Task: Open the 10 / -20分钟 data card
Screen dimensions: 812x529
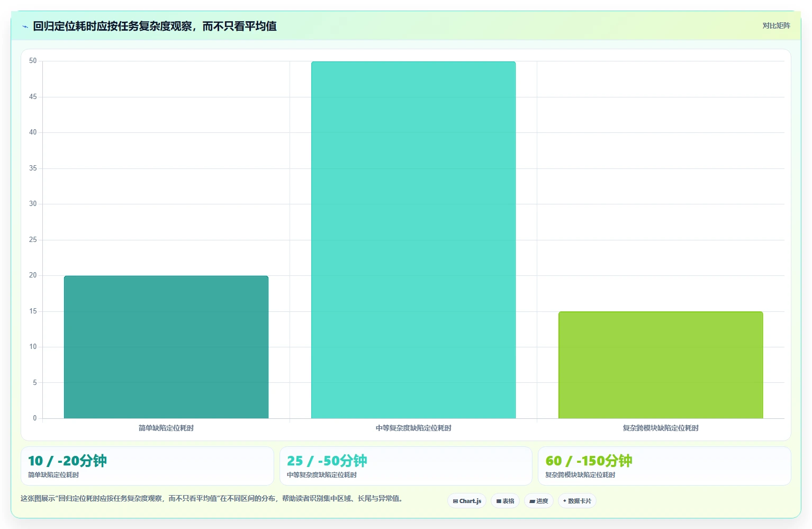Action: 147,466
